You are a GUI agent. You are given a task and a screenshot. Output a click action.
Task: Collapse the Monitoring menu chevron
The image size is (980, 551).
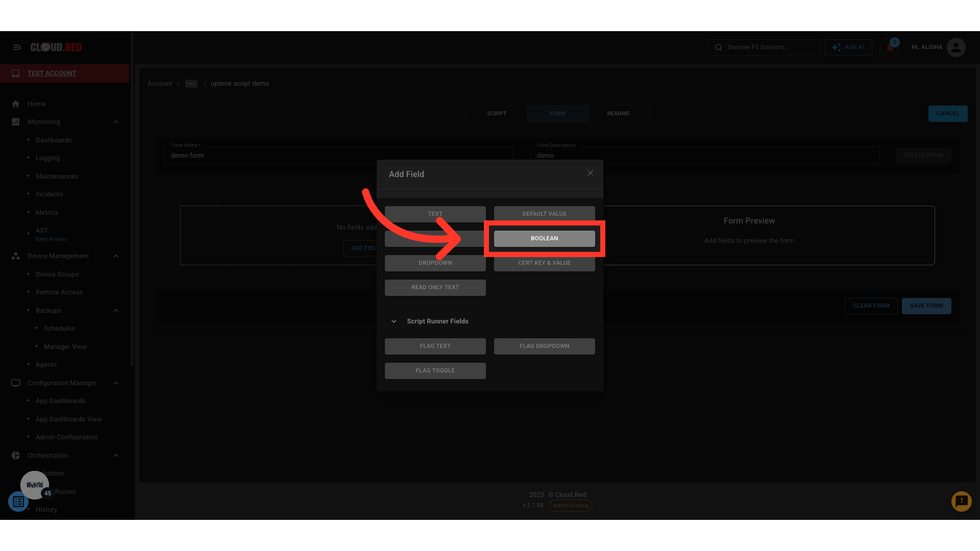tap(116, 122)
